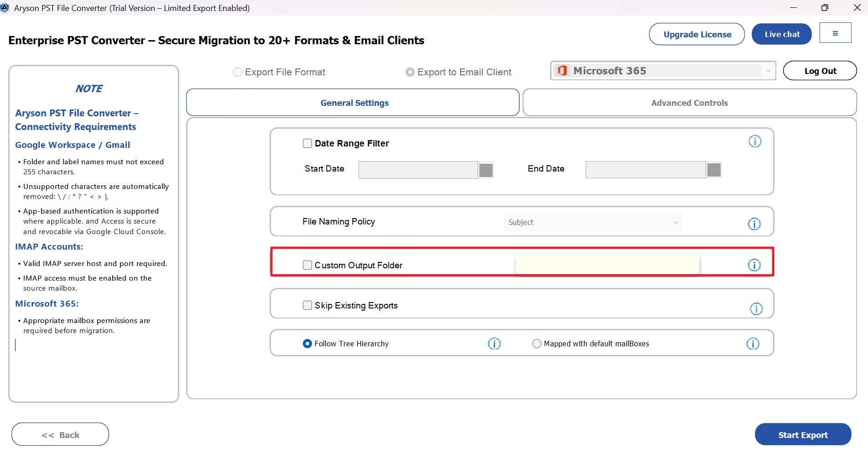Click the Microsoft 365 Office logo icon
The width and height of the screenshot is (868, 454).
point(562,71)
